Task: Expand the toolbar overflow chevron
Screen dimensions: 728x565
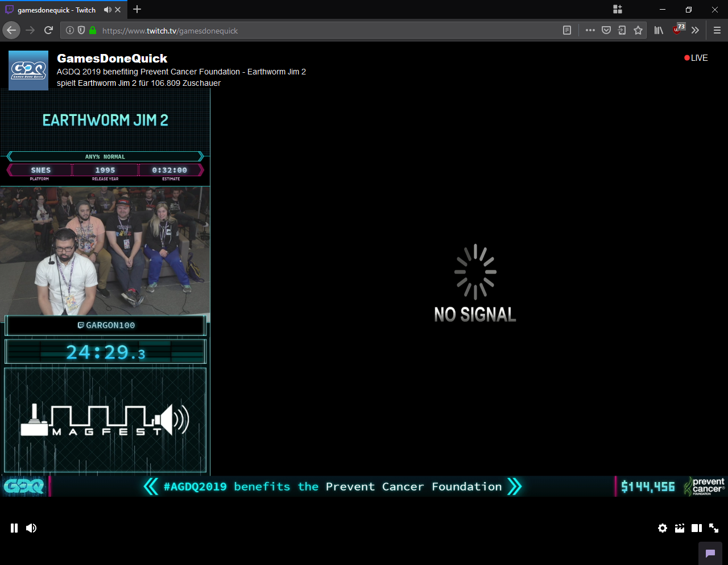Action: (x=695, y=30)
